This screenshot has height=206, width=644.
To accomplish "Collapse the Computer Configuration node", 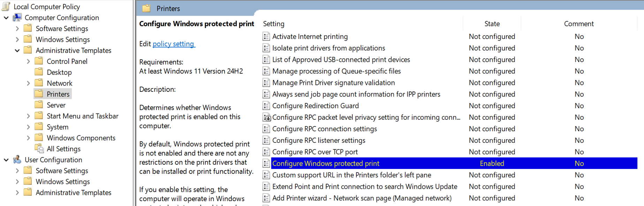I will click(6, 17).
